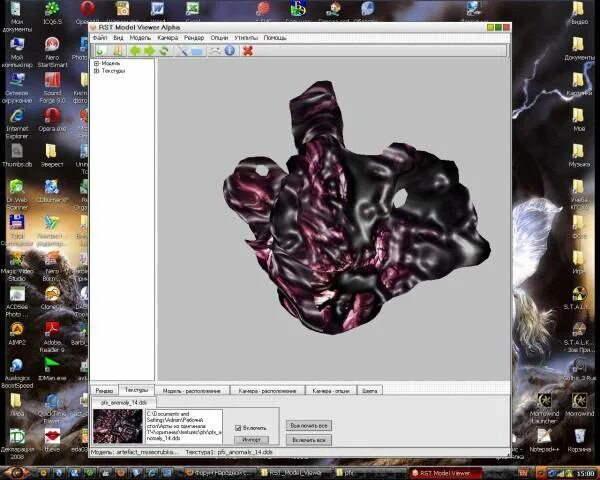Expand the Модель tree node
Viewport: 600px width, 480px height.
96,64
